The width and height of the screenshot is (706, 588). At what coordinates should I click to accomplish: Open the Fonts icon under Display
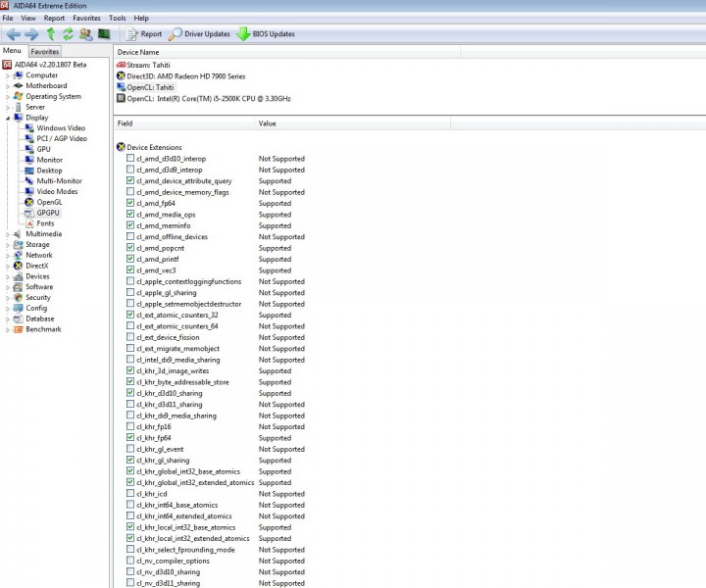pos(29,223)
